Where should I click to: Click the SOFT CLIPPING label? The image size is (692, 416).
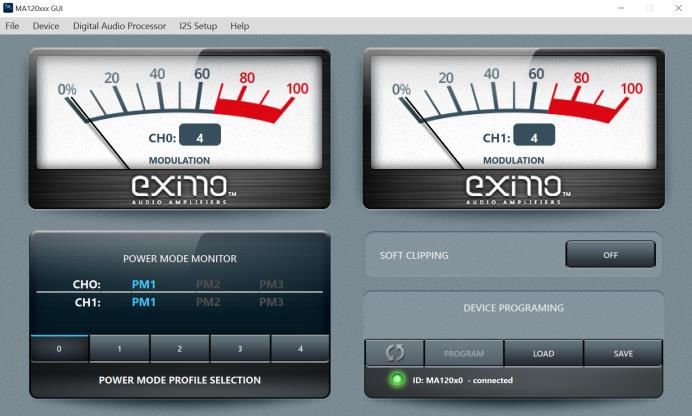click(x=414, y=255)
